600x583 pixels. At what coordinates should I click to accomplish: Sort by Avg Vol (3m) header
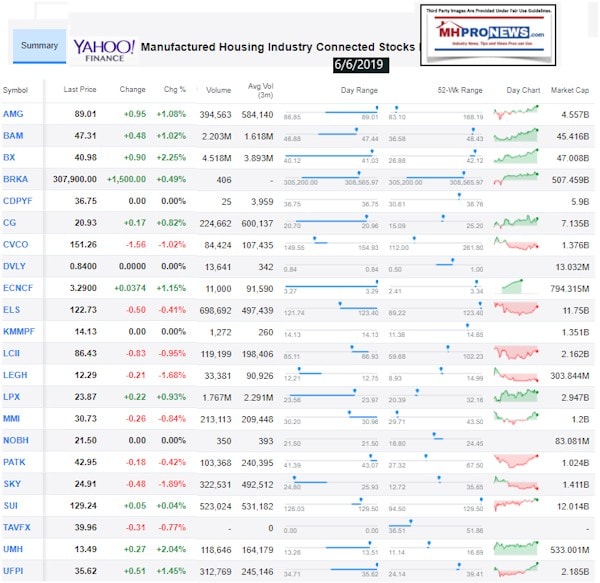tap(261, 90)
